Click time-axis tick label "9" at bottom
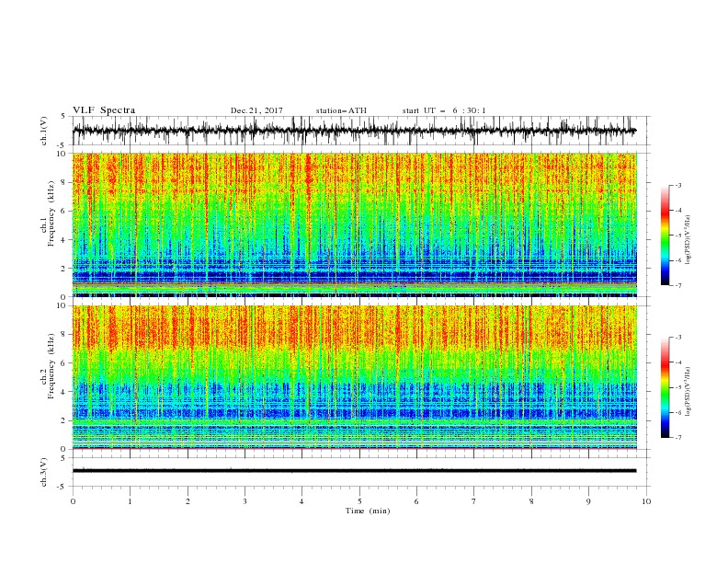Image resolution: width=728 pixels, height=563 pixels. [x=588, y=501]
